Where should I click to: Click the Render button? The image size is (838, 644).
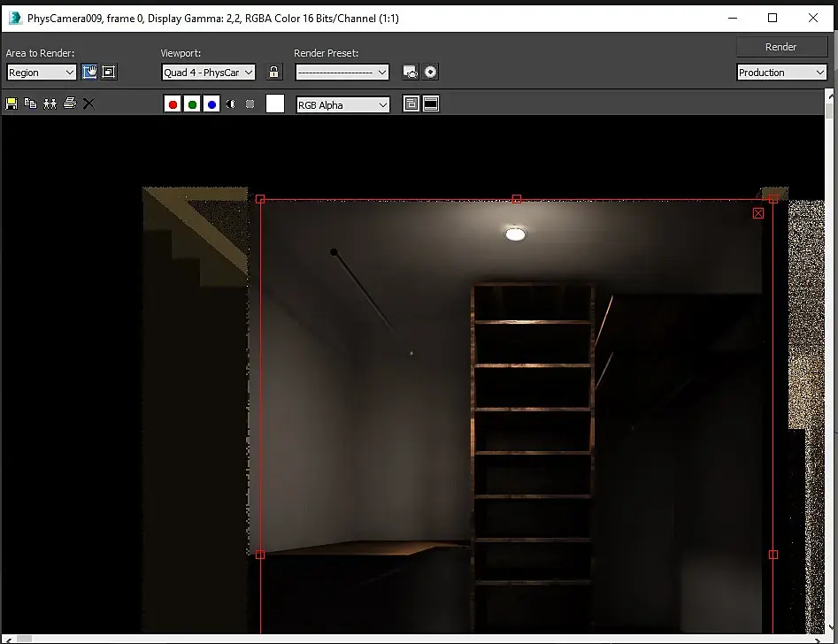780,47
